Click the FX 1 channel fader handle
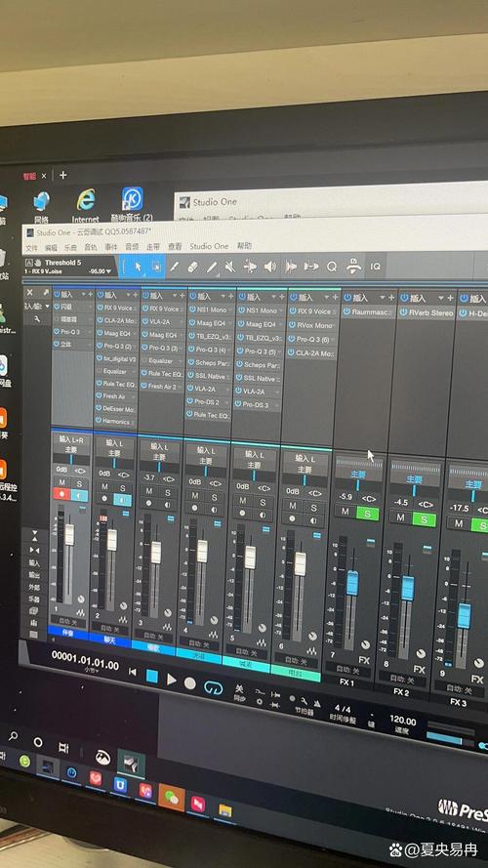 352,582
